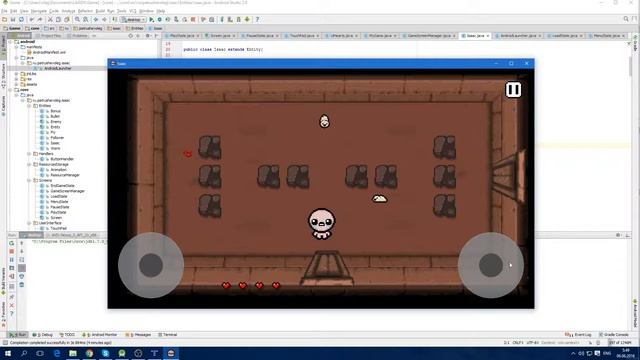Click the Find magnifier toolbar icon

77,19
